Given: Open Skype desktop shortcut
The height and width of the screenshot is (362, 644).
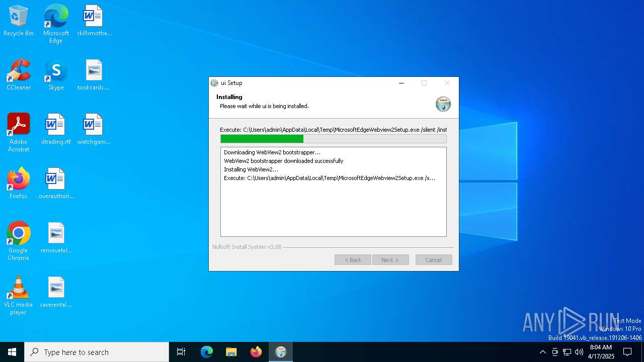Looking at the screenshot, I should pos(56,75).
